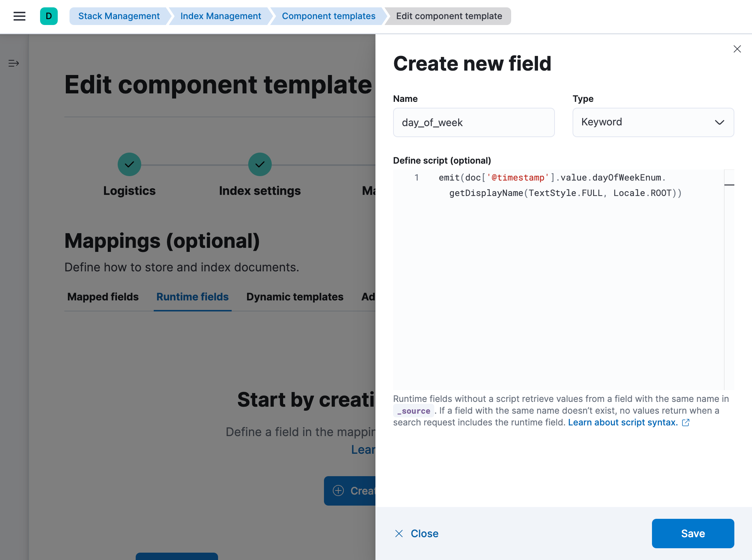752x560 pixels.
Task: Click the day_of_week name input field
Action: (474, 122)
